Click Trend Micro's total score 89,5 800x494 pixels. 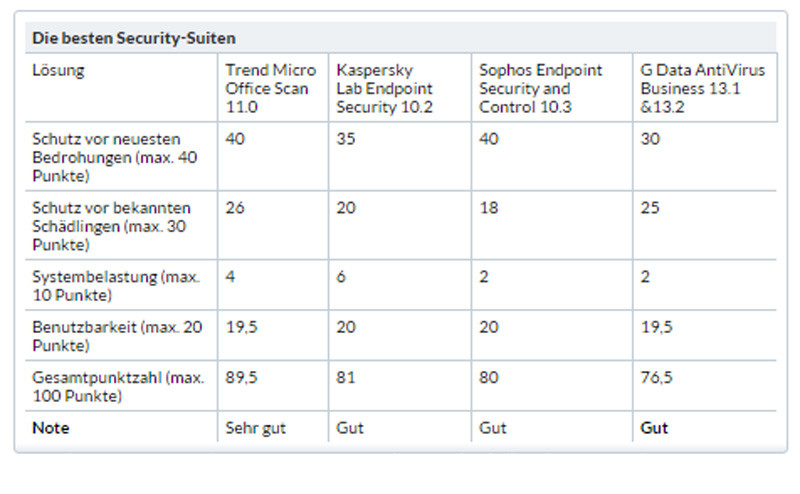[241, 377]
